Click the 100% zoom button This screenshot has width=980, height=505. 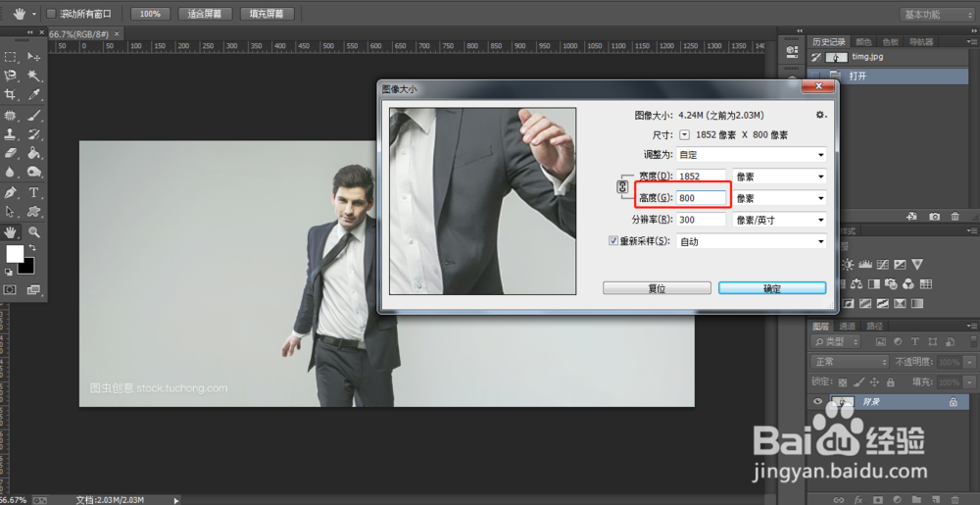tap(150, 14)
